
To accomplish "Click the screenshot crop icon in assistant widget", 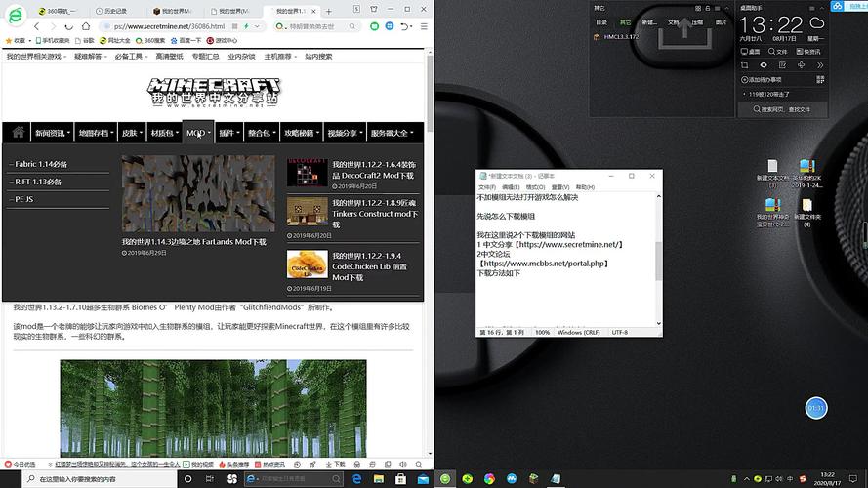I will click(x=745, y=65).
